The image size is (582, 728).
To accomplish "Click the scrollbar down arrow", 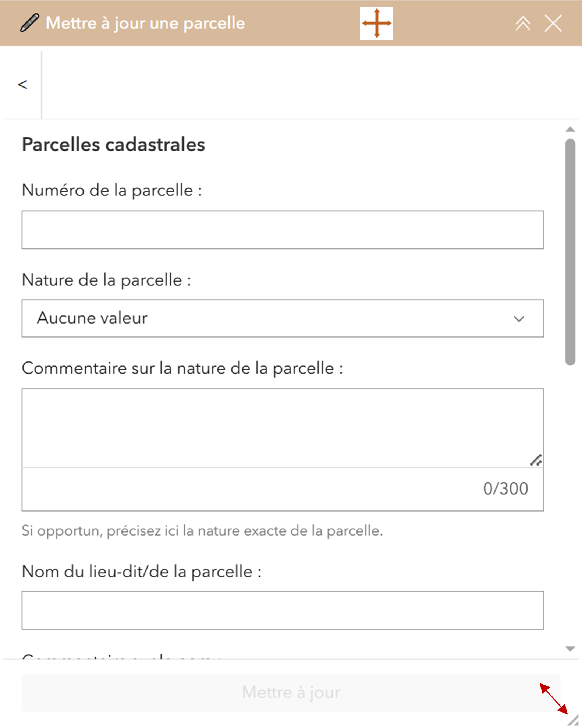I will pyautogui.click(x=570, y=649).
